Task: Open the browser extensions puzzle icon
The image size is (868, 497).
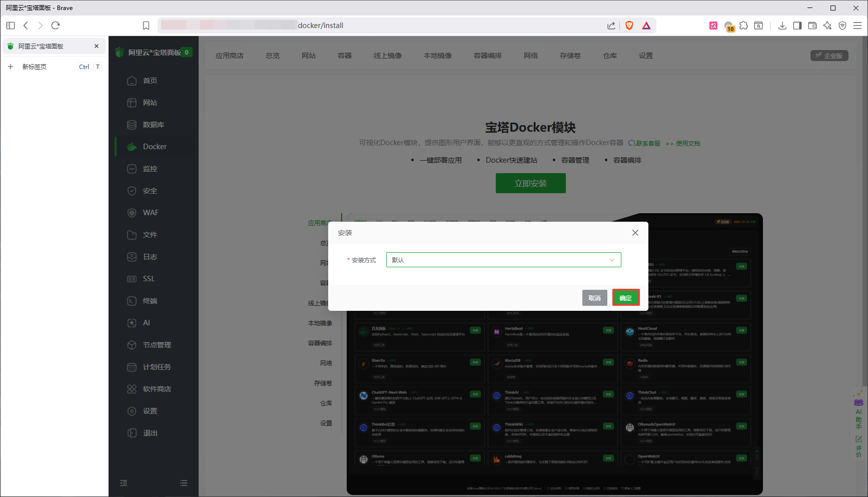Action: pyautogui.click(x=744, y=26)
